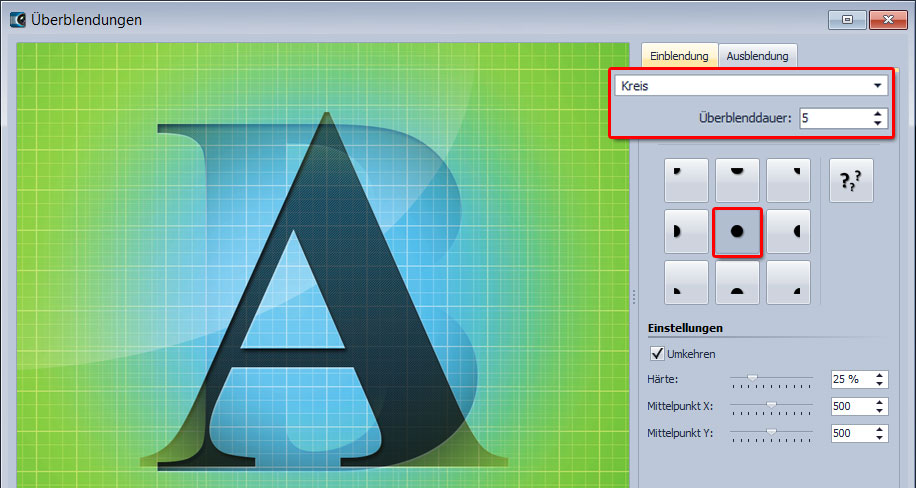Select the right-middle circle origin icon
This screenshot has height=488, width=916.
788,231
